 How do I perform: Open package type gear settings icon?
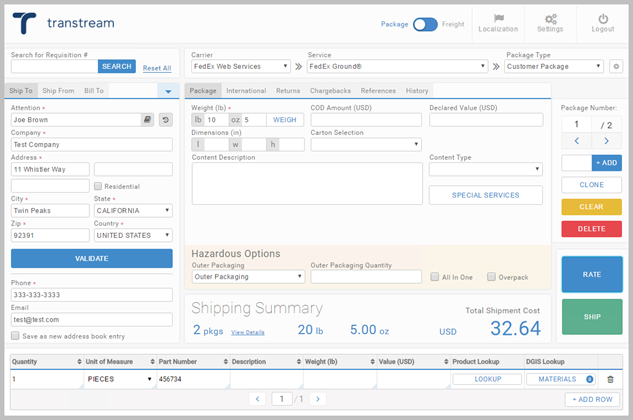(x=616, y=66)
